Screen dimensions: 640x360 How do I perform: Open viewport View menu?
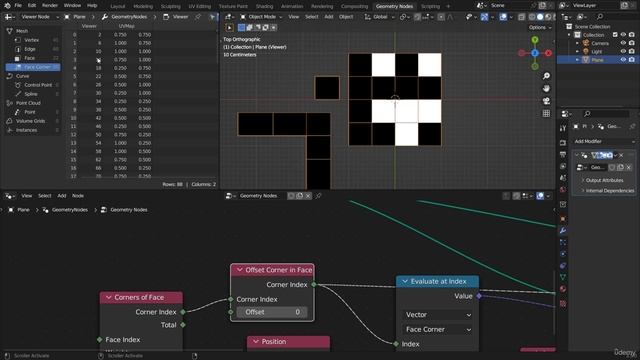[x=294, y=17]
